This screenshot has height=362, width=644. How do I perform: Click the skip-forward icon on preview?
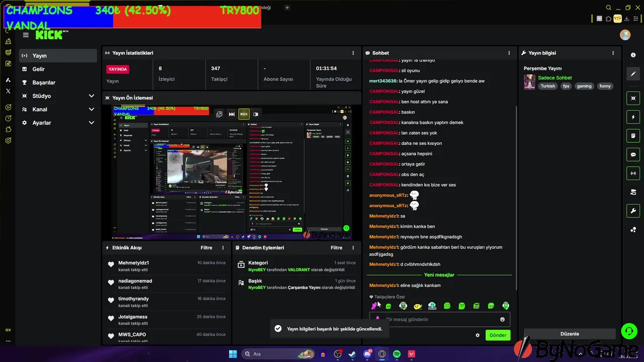click(x=231, y=114)
